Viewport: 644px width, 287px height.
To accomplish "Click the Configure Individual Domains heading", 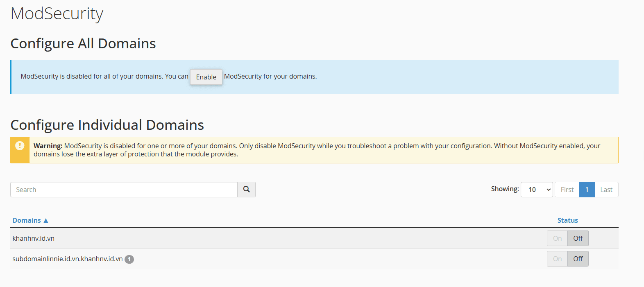I will point(107,125).
